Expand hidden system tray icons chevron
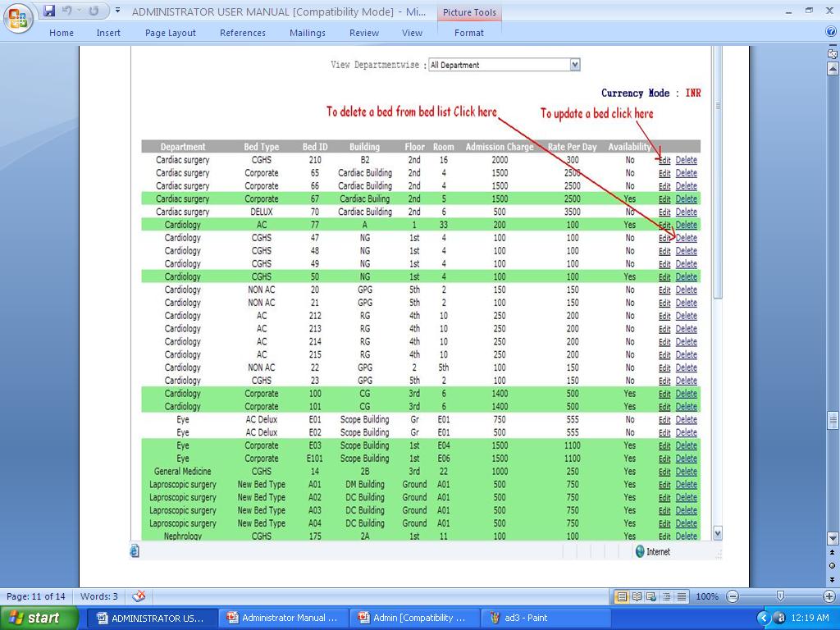840x630 pixels. pos(763,619)
